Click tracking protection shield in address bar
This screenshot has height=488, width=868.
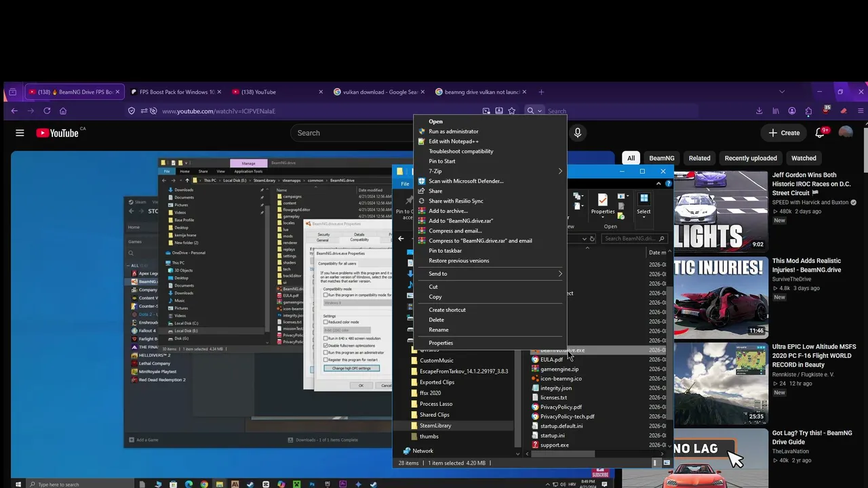(132, 111)
